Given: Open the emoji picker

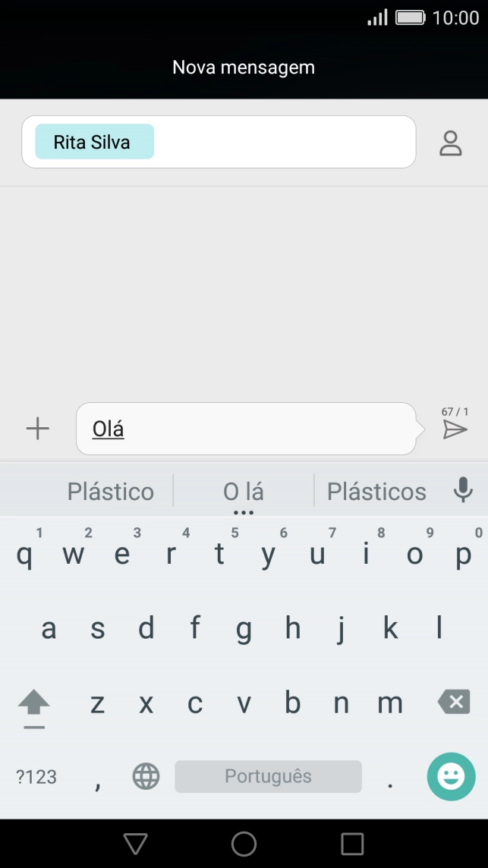Looking at the screenshot, I should click(x=451, y=776).
